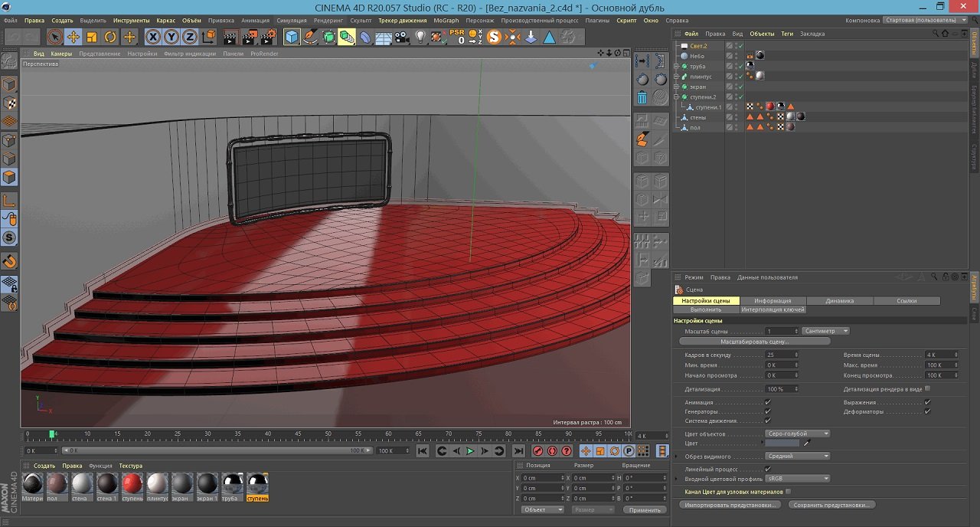Expand the труба object in hierarchy
The image size is (980, 527).
[x=676, y=67]
